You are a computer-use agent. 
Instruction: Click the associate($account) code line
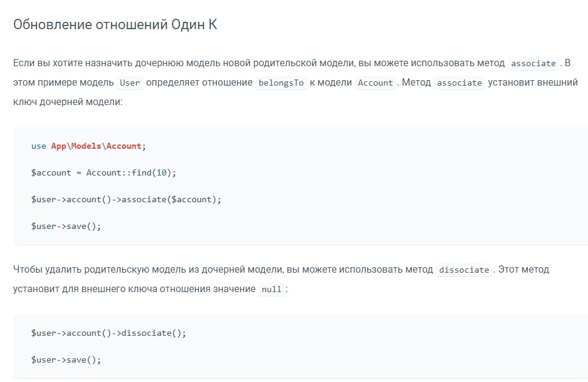click(126, 199)
